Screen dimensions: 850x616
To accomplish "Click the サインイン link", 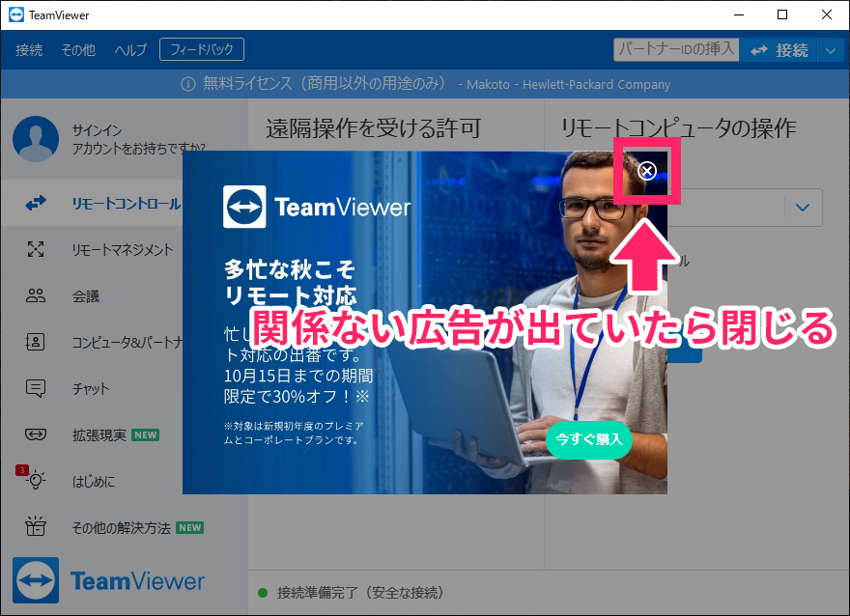I will click(96, 130).
